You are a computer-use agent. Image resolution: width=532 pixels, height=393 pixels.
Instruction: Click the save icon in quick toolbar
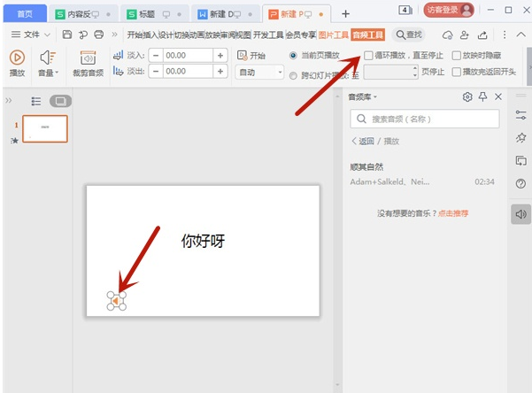pos(67,35)
